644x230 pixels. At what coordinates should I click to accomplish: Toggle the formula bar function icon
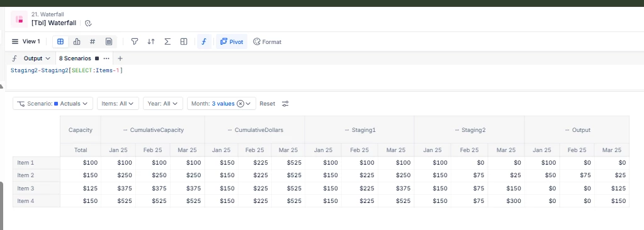204,41
